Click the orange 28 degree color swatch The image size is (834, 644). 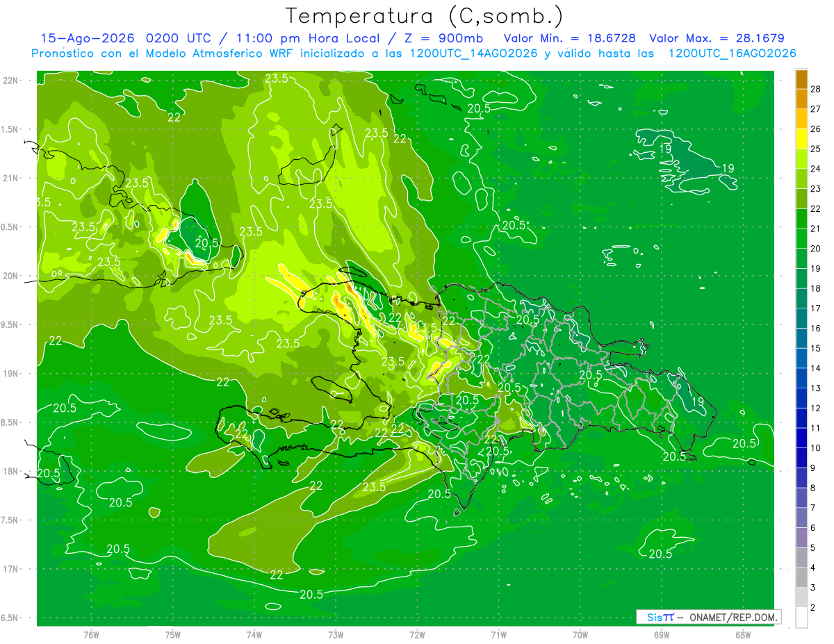click(x=801, y=79)
